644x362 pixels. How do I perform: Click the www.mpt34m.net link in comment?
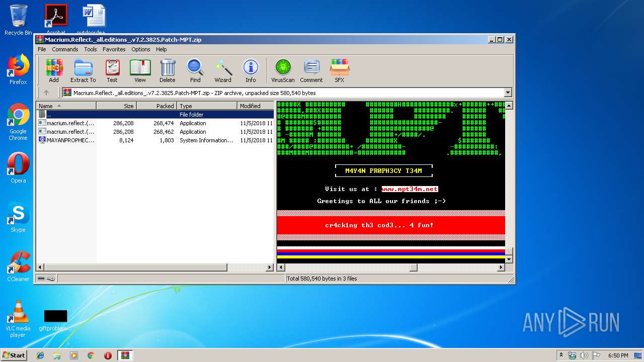[x=410, y=189]
